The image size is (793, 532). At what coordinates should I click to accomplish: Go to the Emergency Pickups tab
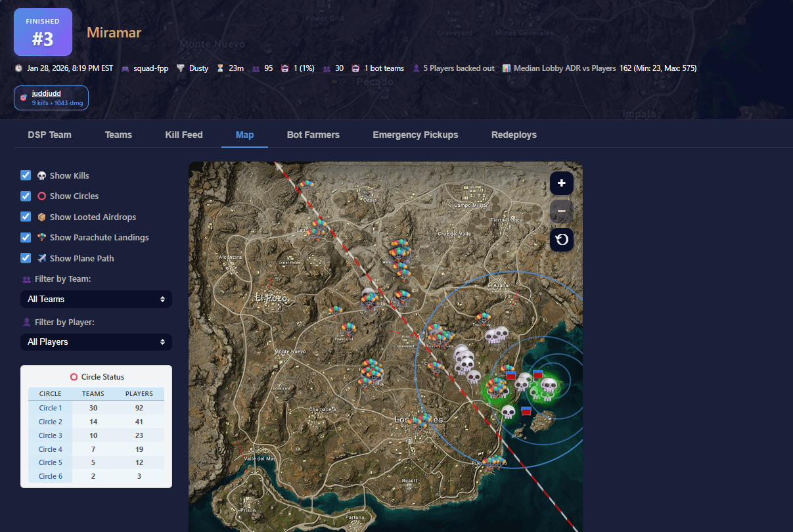coord(415,135)
